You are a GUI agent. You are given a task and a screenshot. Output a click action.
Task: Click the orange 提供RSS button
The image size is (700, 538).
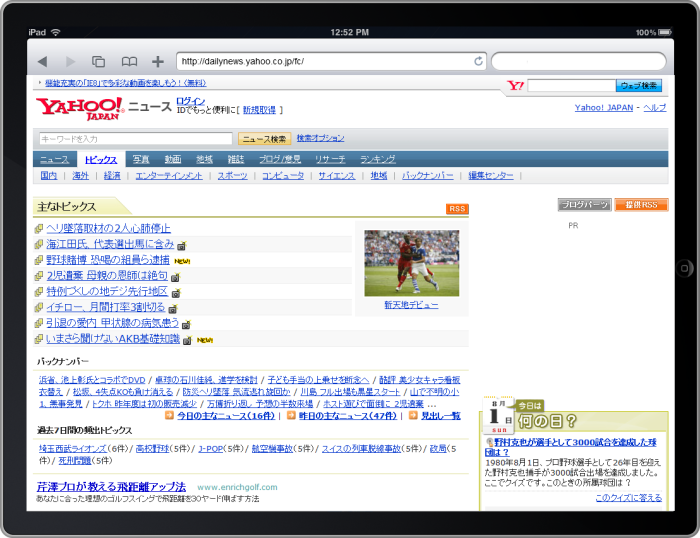click(x=642, y=205)
